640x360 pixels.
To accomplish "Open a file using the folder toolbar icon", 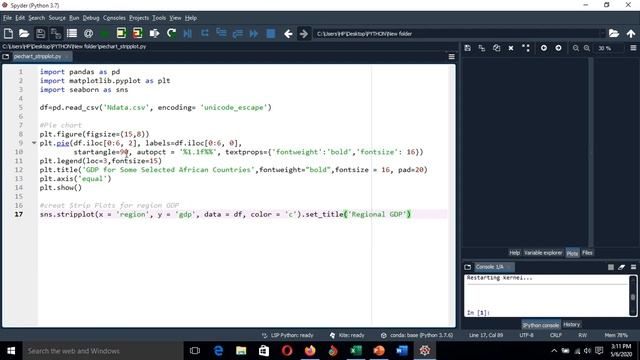I will pyautogui.click(x=24, y=33).
